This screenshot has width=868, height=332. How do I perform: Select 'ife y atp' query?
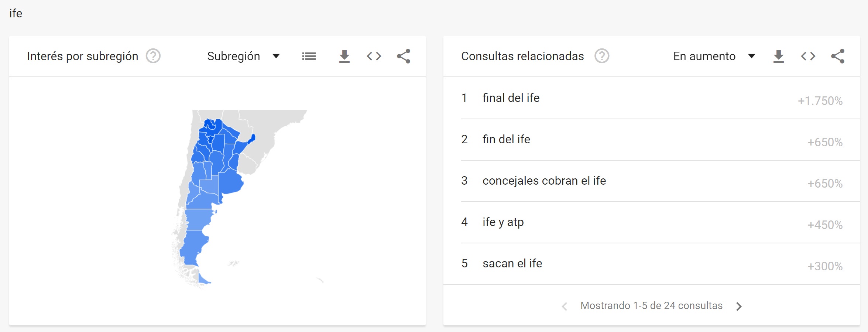(652, 222)
